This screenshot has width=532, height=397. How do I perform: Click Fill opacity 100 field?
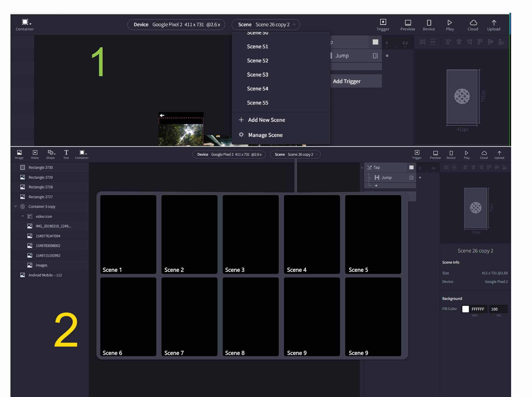coord(498,309)
